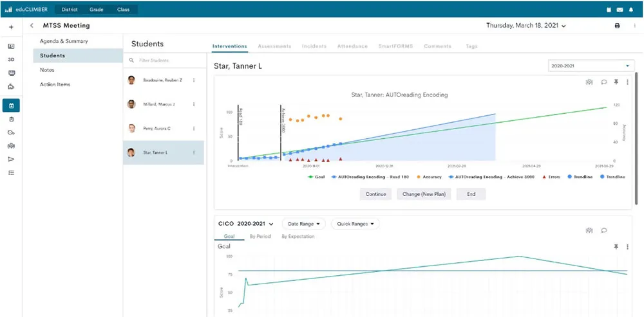Viewport: 644px width, 317px height.
Task: Click the print icon near the date
Action: (x=617, y=26)
